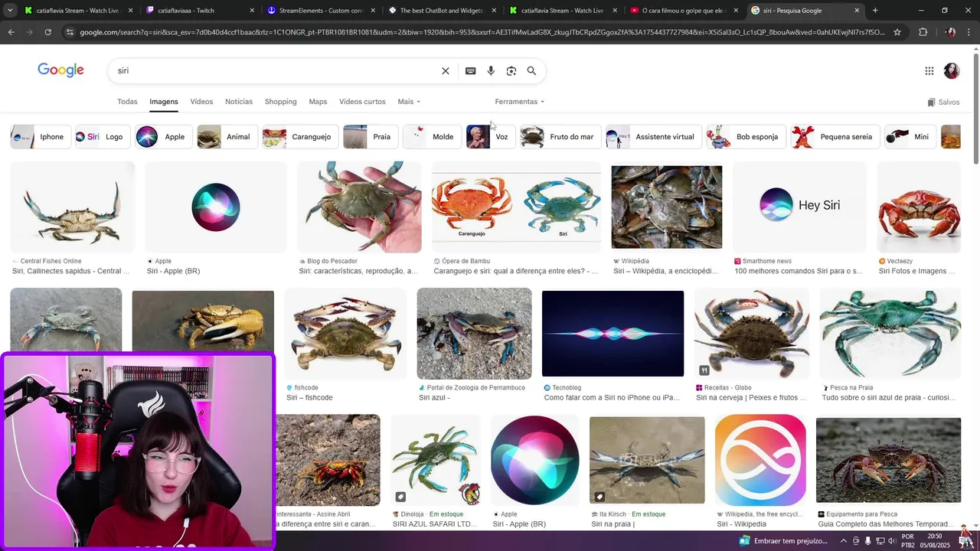Open the Siri - Wikipedia gradient logo thumbnail

pos(760,461)
